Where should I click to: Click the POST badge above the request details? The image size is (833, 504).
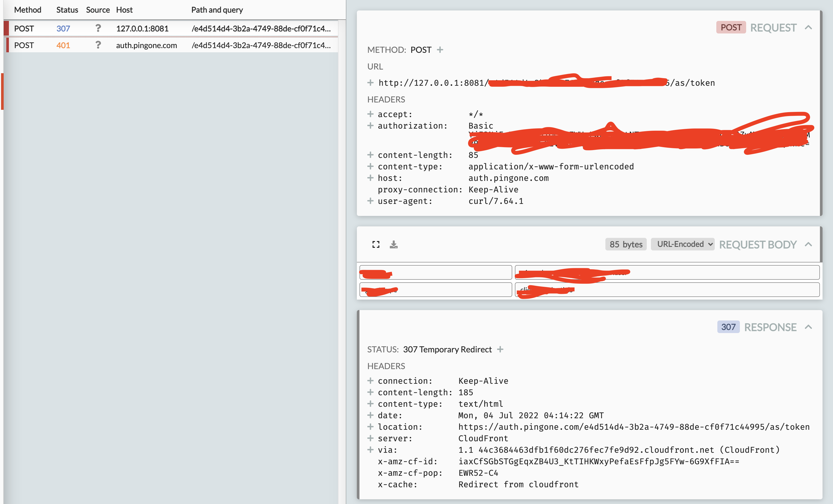pyautogui.click(x=730, y=27)
